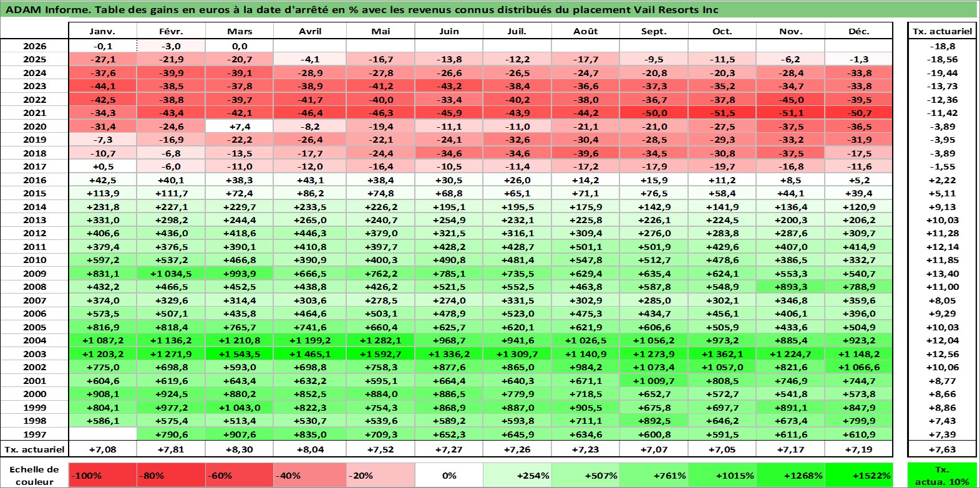Click cell -51,5 in row 2021
Image resolution: width=980 pixels, height=488 pixels.
[722, 113]
